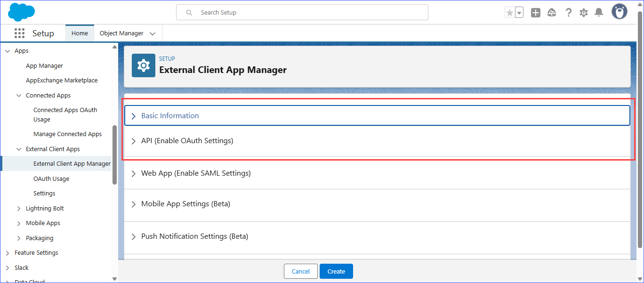Open the Trailhead guidance icon
Image resolution: width=644 pixels, height=283 pixels.
point(552,13)
